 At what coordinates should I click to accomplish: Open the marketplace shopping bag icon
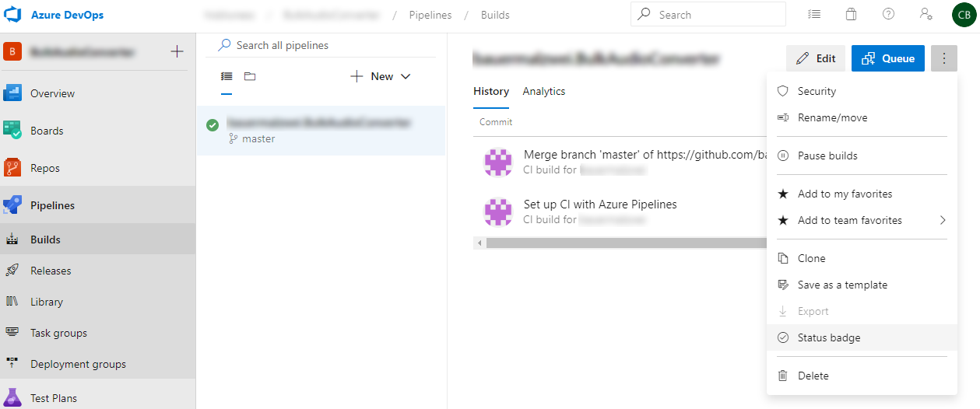(851, 14)
